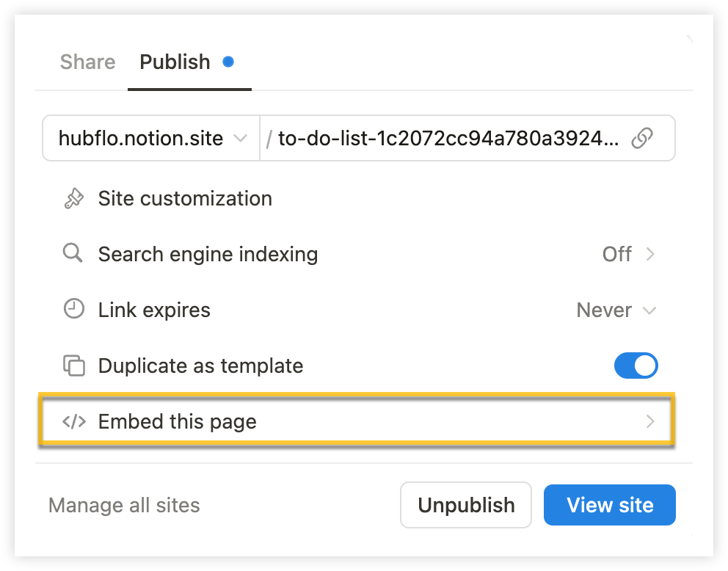Click the Unpublish button
Viewport: 728px width, 571px height.
click(466, 505)
